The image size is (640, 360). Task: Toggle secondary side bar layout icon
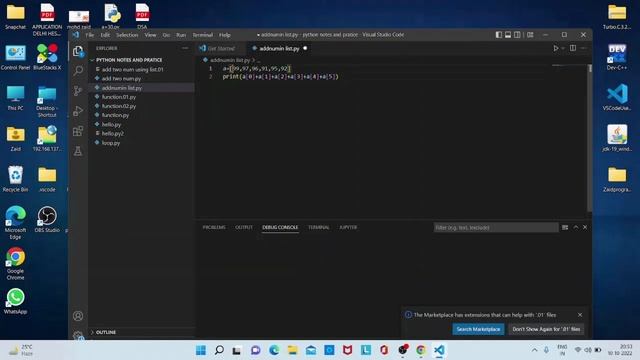(x=517, y=35)
